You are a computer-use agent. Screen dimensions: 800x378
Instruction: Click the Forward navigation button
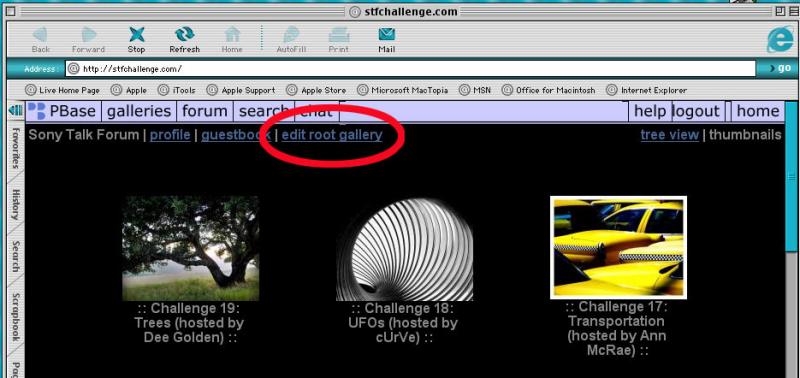click(x=88, y=40)
